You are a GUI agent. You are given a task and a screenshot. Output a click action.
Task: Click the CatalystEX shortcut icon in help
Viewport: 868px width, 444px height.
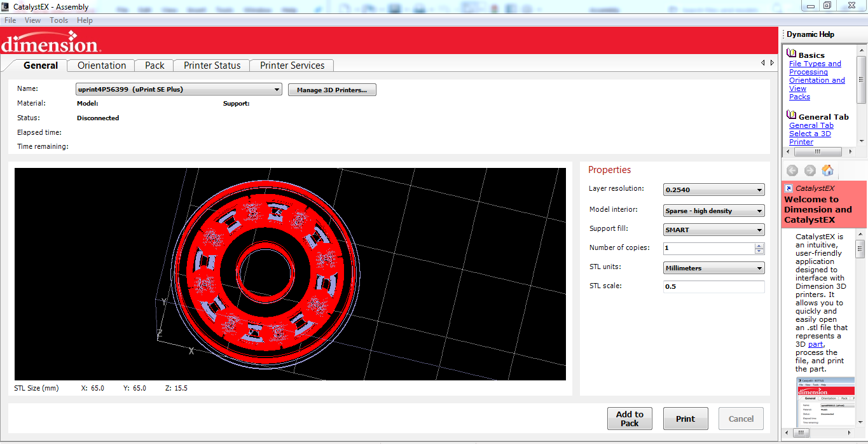point(789,188)
